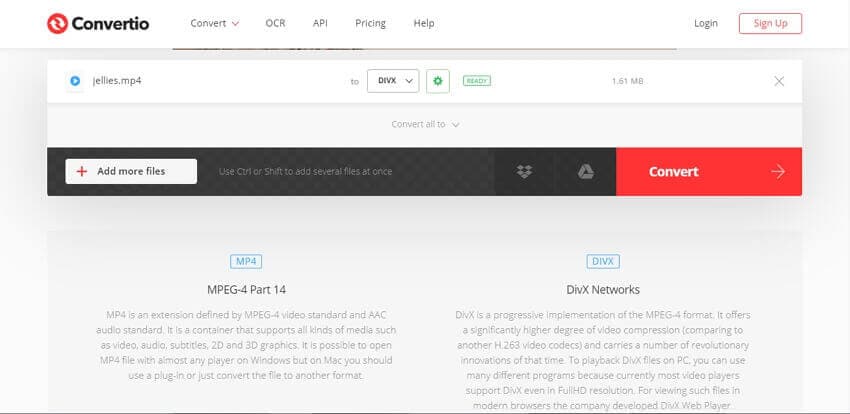Click the MPEG-4 Part 14 heading
This screenshot has width=850, height=414.
click(247, 290)
